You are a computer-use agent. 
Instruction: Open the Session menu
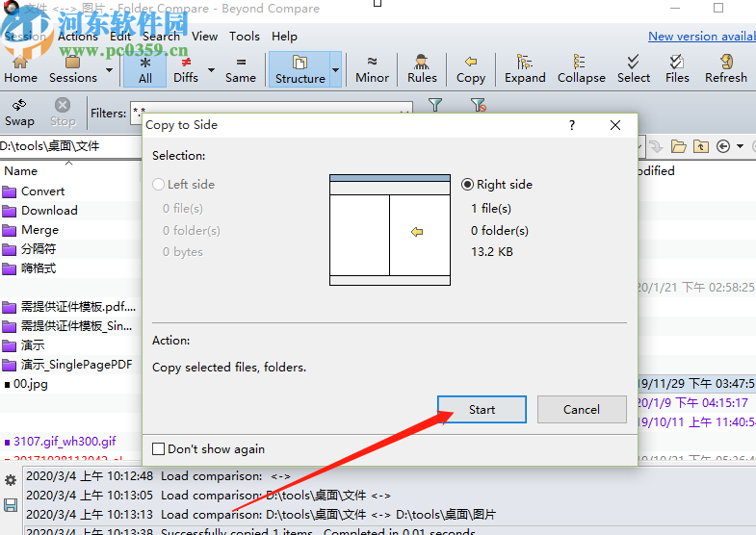(25, 37)
